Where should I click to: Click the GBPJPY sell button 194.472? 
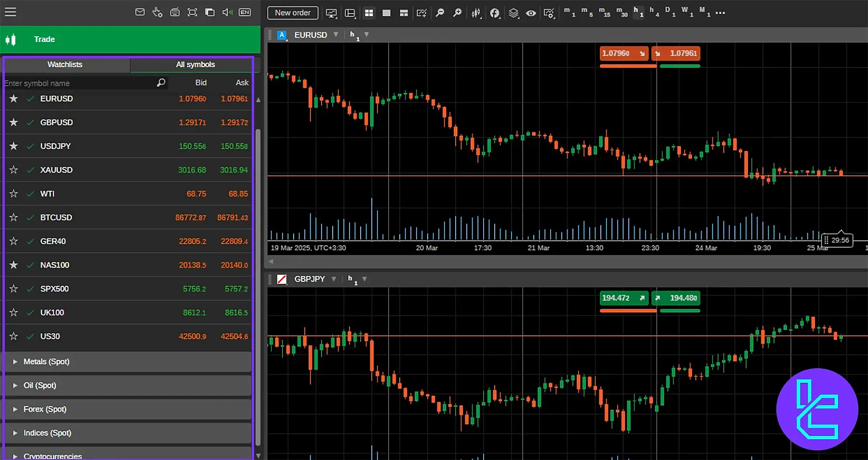pyautogui.click(x=624, y=298)
